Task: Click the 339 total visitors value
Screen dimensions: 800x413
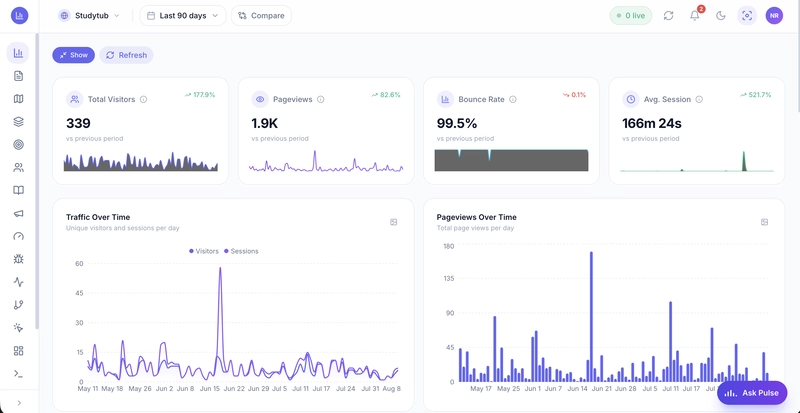Action: tap(78, 124)
